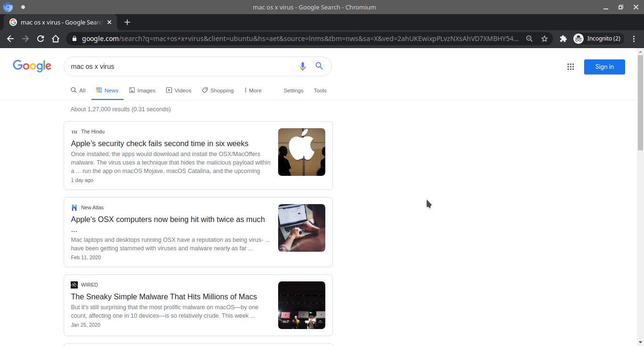
Task: Click the scrollbar up arrow
Action: coord(640,51)
